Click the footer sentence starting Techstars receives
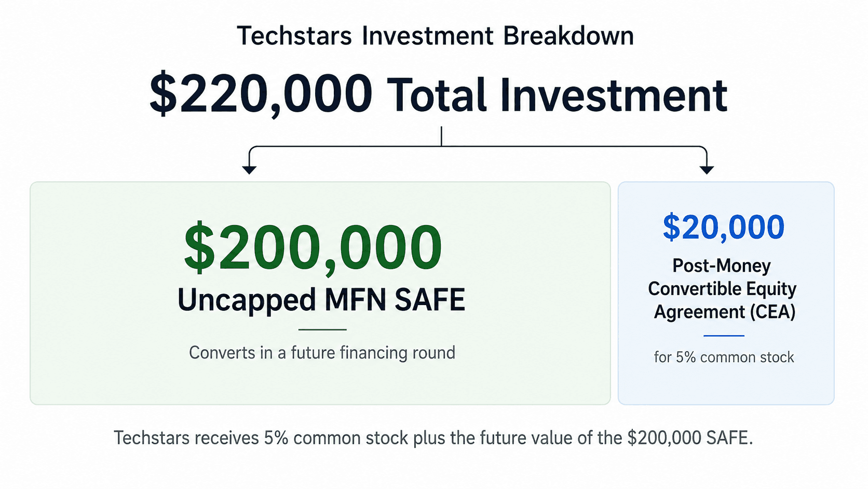This screenshot has width=868, height=489. click(x=433, y=438)
